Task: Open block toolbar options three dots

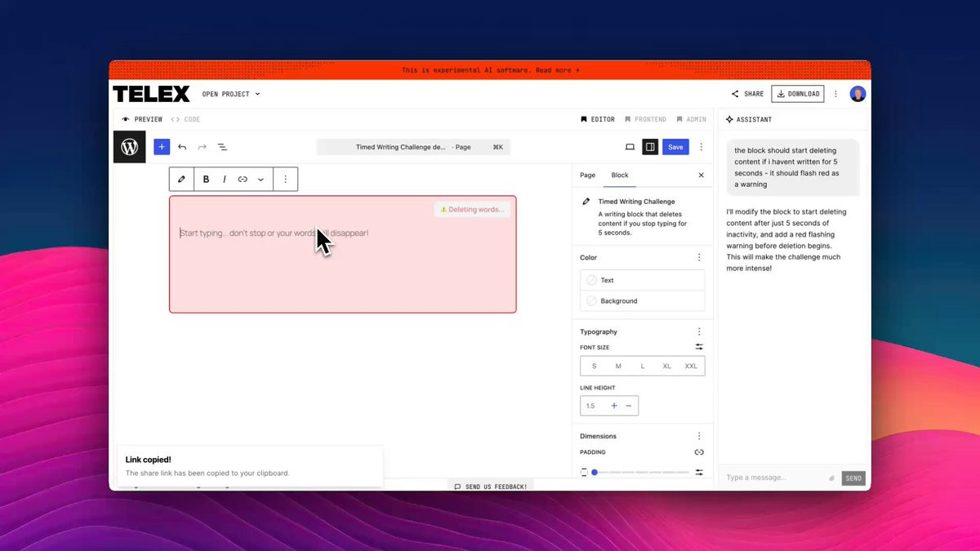Action: [x=285, y=179]
